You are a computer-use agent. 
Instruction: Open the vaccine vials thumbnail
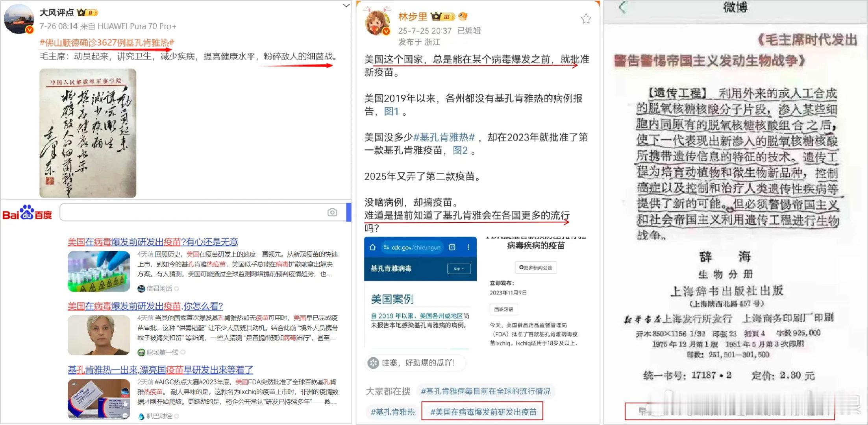pyautogui.click(x=99, y=272)
